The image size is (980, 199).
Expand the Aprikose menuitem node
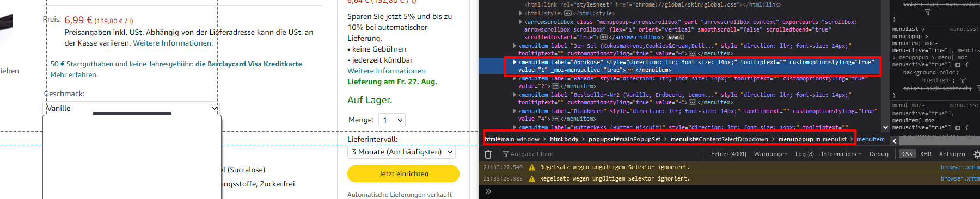[514, 63]
